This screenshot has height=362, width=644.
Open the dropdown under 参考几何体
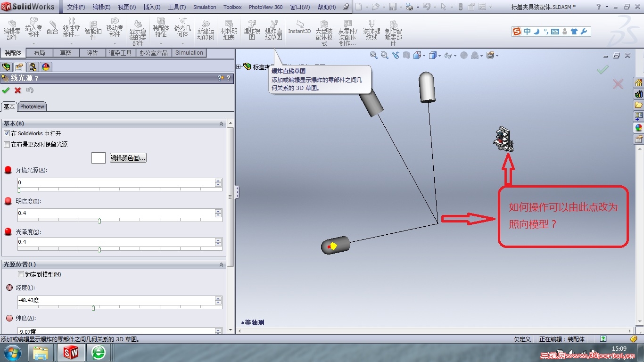coord(182,43)
